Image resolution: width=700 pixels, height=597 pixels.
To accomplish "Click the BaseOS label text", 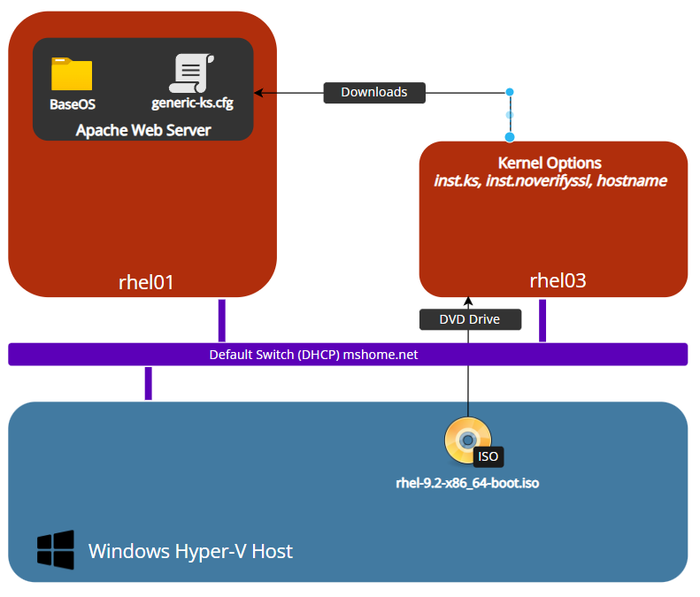I will tap(73, 104).
